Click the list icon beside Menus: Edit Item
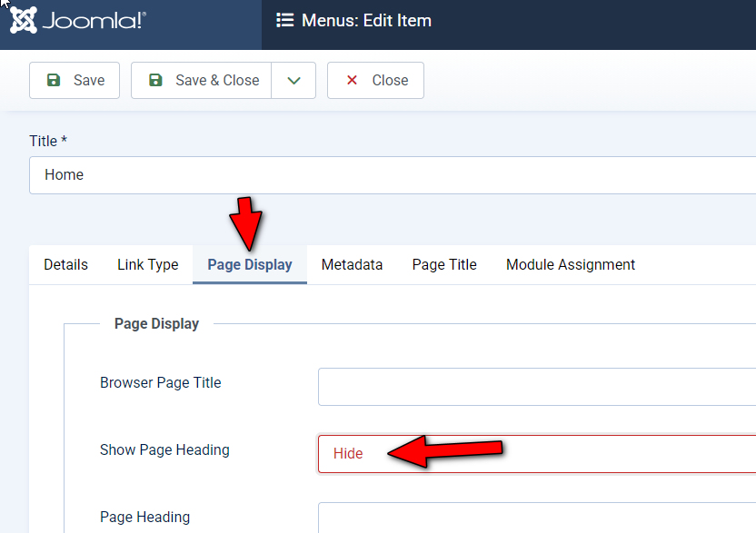 click(x=285, y=21)
